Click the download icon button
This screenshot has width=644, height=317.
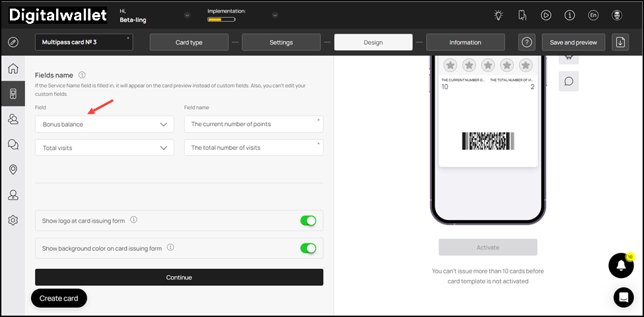[x=621, y=42]
